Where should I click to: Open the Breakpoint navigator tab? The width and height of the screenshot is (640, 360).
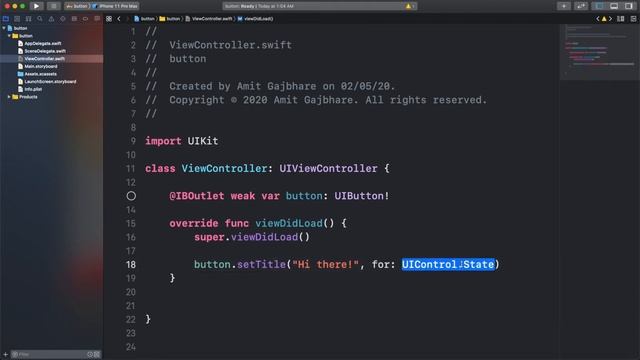click(x=85, y=19)
